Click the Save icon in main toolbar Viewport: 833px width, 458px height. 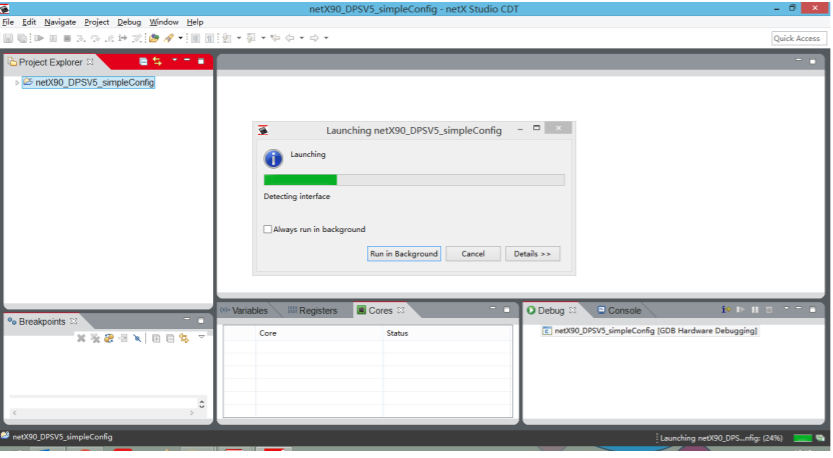[x=8, y=38]
